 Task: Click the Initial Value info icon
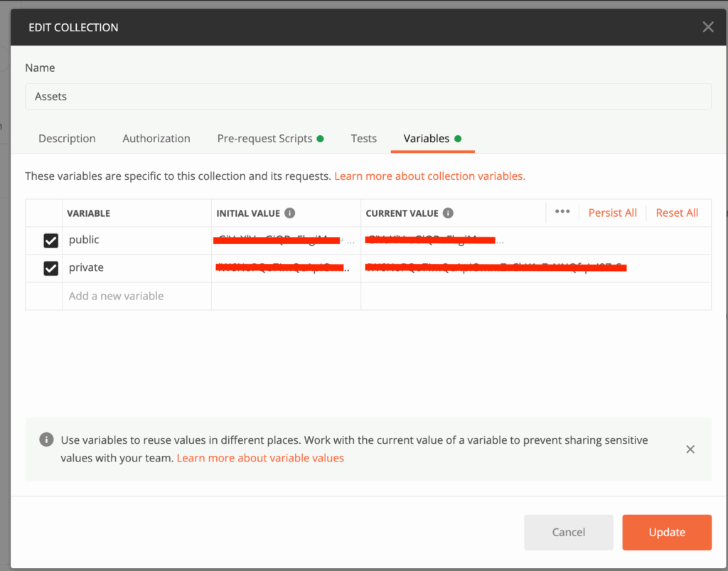290,213
